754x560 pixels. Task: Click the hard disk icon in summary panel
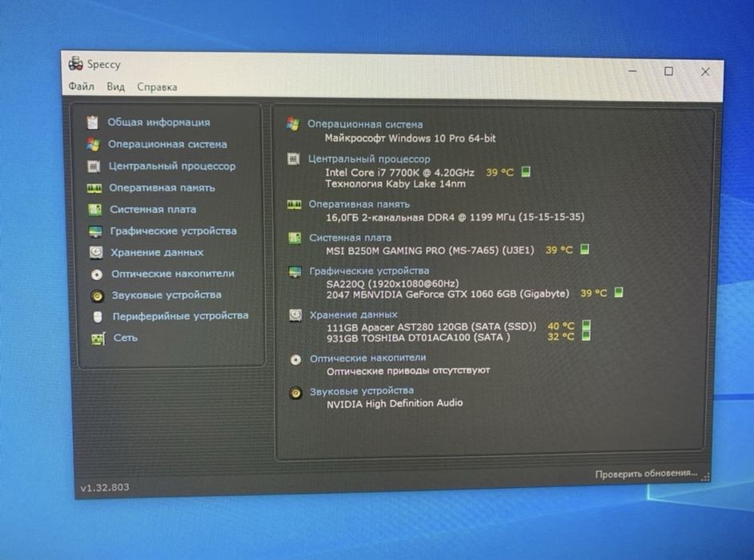pos(295,315)
